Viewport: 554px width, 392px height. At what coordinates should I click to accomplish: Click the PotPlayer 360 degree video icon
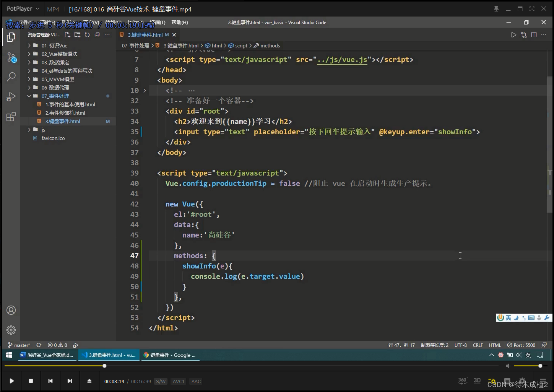pos(463,381)
